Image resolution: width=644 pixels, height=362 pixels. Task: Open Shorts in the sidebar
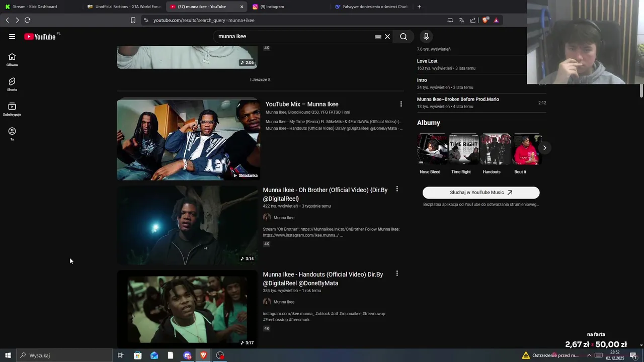pos(12,84)
